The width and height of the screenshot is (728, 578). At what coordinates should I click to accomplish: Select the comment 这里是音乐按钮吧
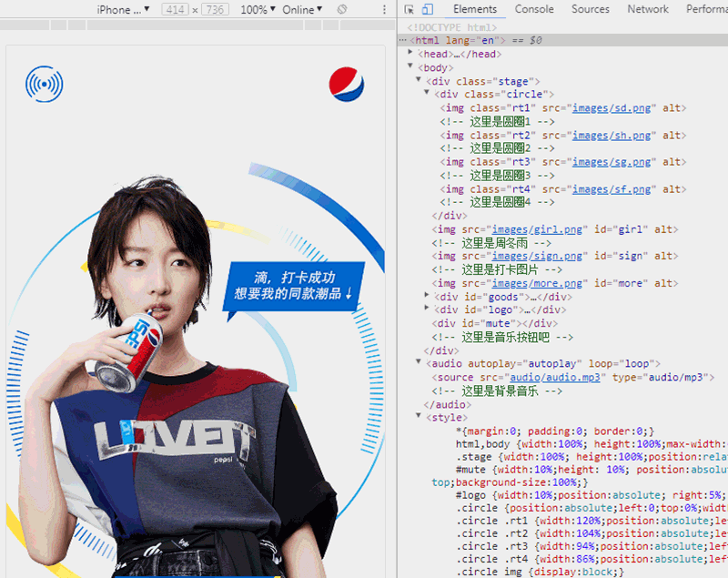[x=502, y=337]
